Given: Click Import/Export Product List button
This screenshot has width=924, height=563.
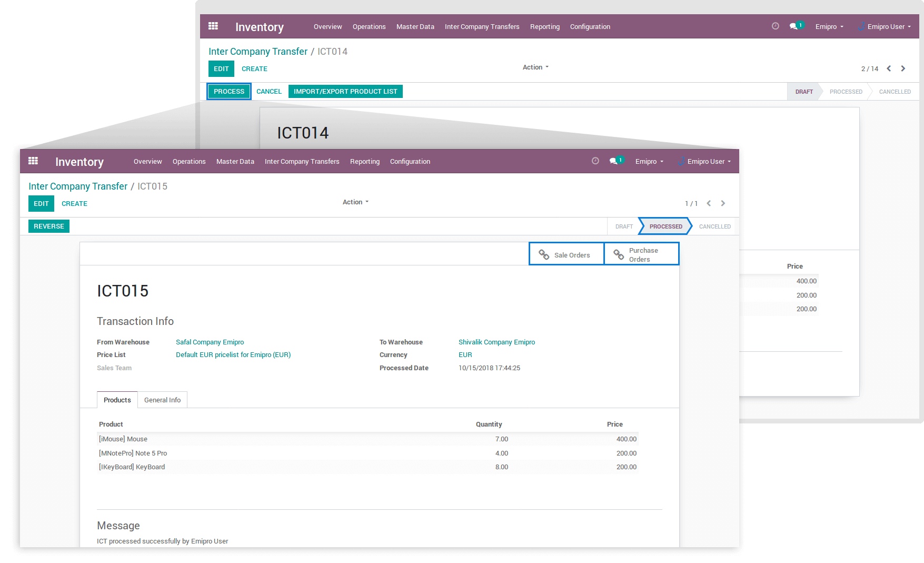Looking at the screenshot, I should [x=345, y=92].
